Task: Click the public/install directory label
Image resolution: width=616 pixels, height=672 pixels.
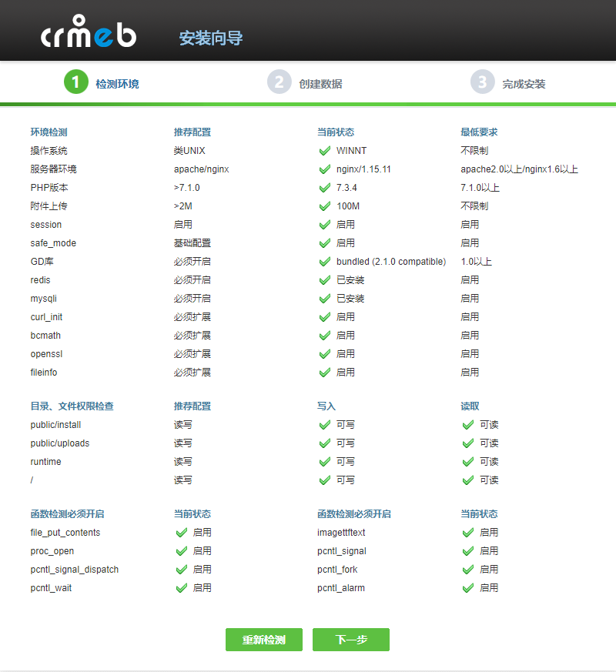Action: [x=55, y=425]
